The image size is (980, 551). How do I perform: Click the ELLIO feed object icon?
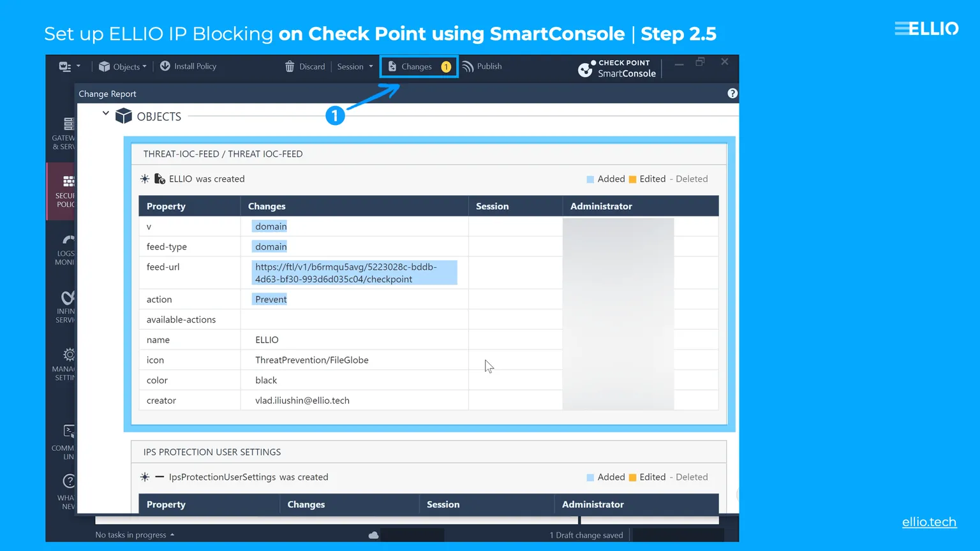pos(160,179)
